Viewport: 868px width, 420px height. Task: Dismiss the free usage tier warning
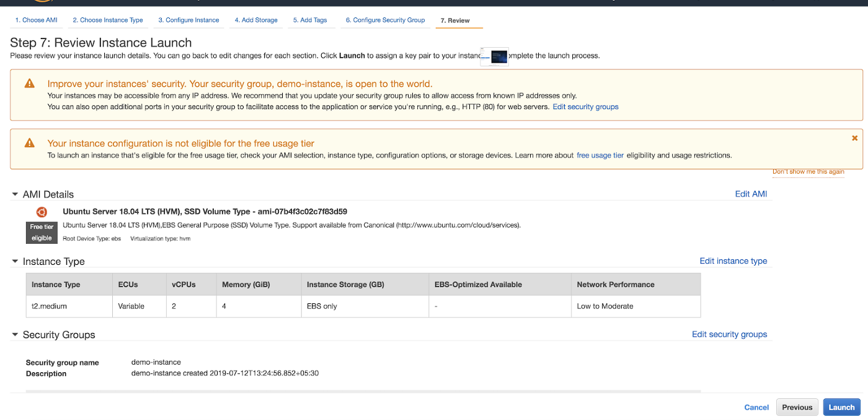coord(855,138)
